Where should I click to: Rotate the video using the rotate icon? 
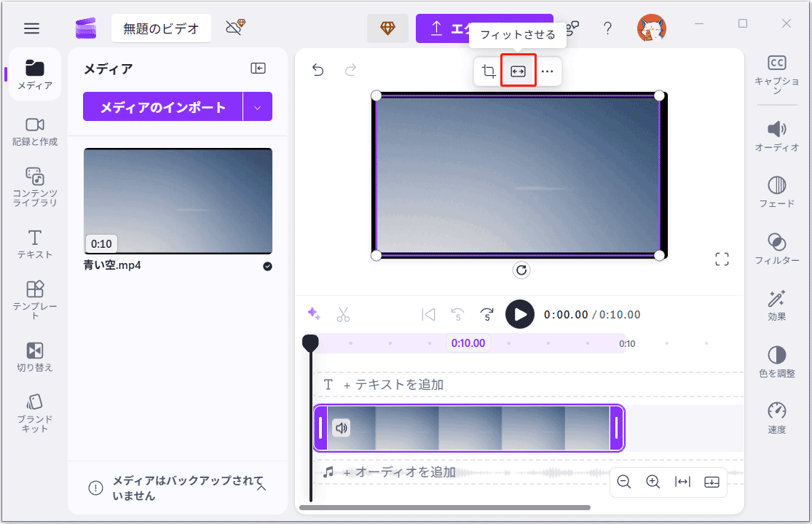coord(521,270)
